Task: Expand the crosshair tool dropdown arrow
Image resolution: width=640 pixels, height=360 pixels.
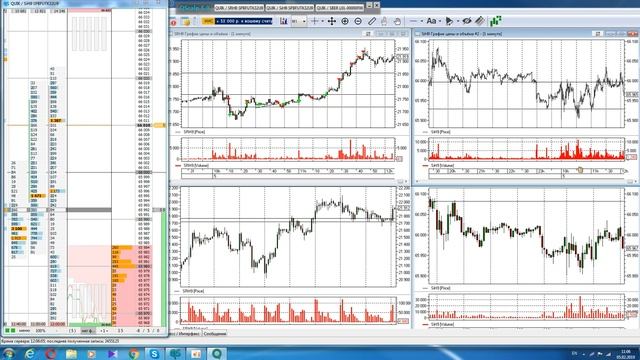Action: click(x=322, y=21)
